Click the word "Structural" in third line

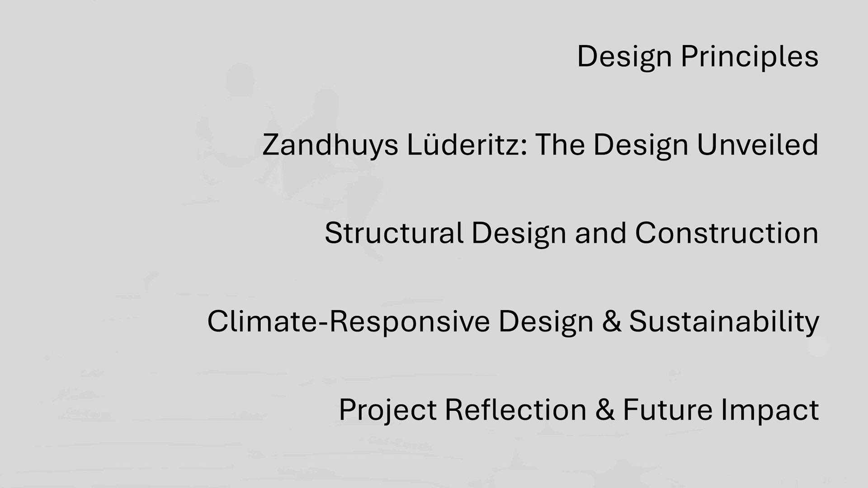pyautogui.click(x=394, y=233)
